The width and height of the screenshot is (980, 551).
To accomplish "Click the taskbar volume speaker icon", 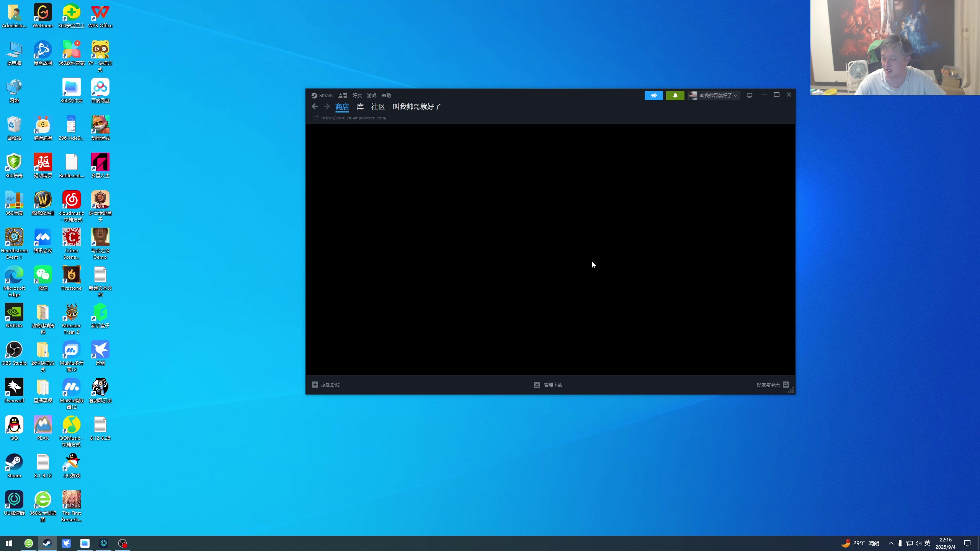I will (x=918, y=543).
